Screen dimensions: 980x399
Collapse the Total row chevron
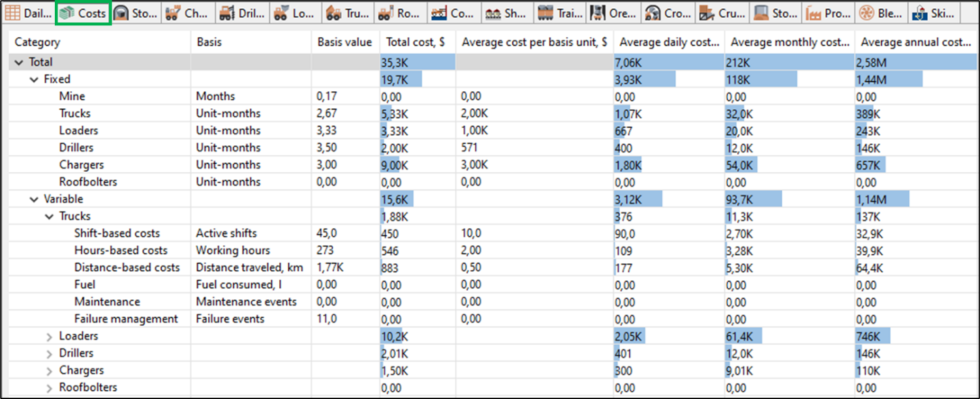click(18, 63)
